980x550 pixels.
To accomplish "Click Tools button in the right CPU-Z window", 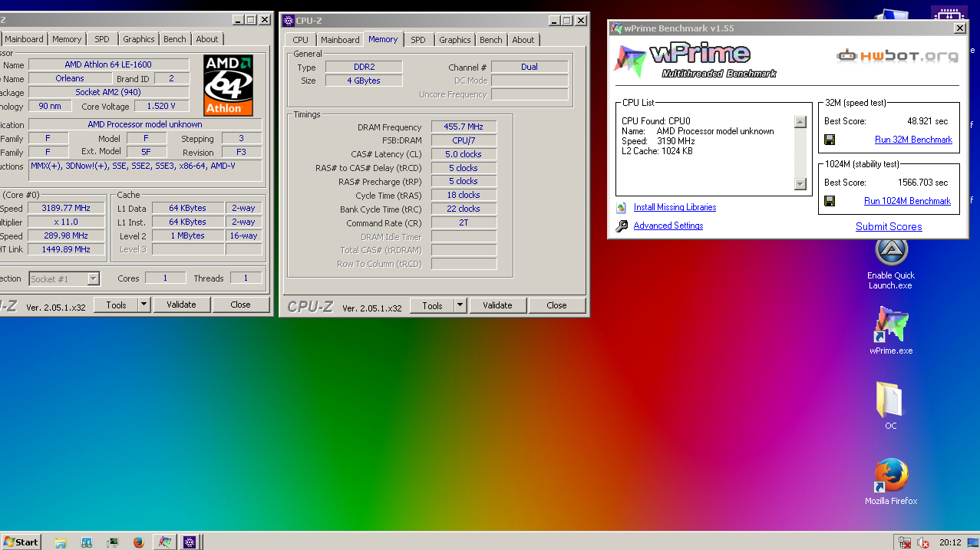I will 432,305.
